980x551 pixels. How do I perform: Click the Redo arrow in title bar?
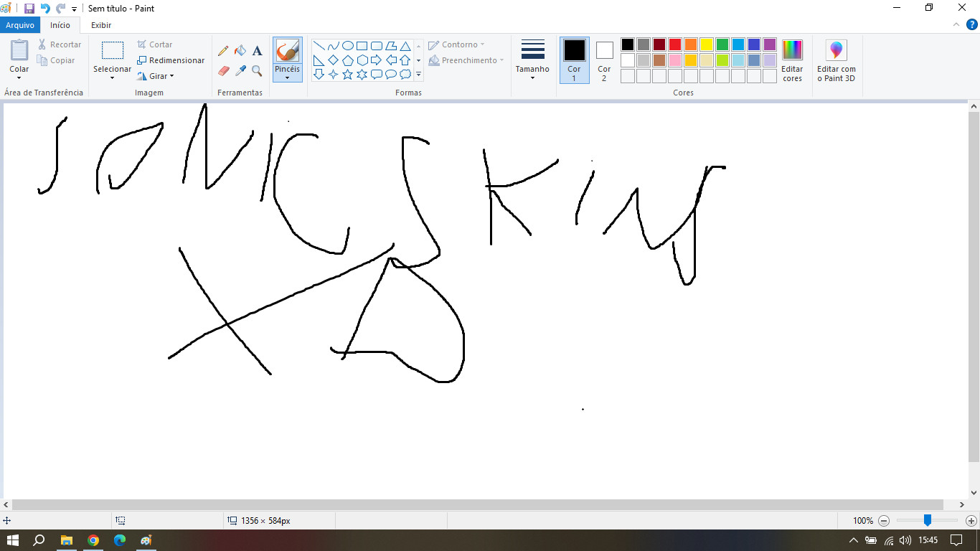pyautogui.click(x=61, y=9)
